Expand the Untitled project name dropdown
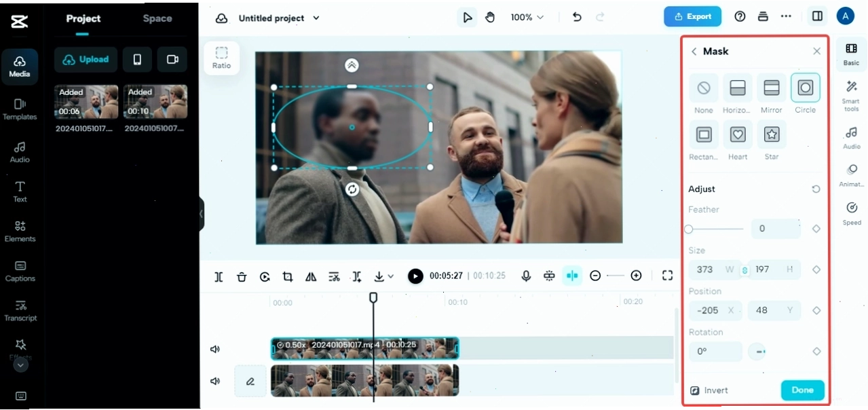 point(316,18)
